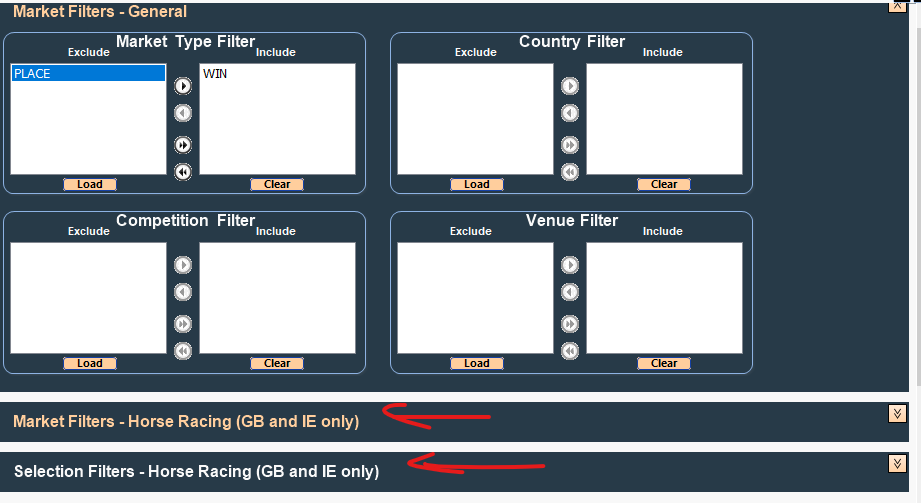921x503 pixels.
Task: Load the Market Type Filter
Action: 90,184
